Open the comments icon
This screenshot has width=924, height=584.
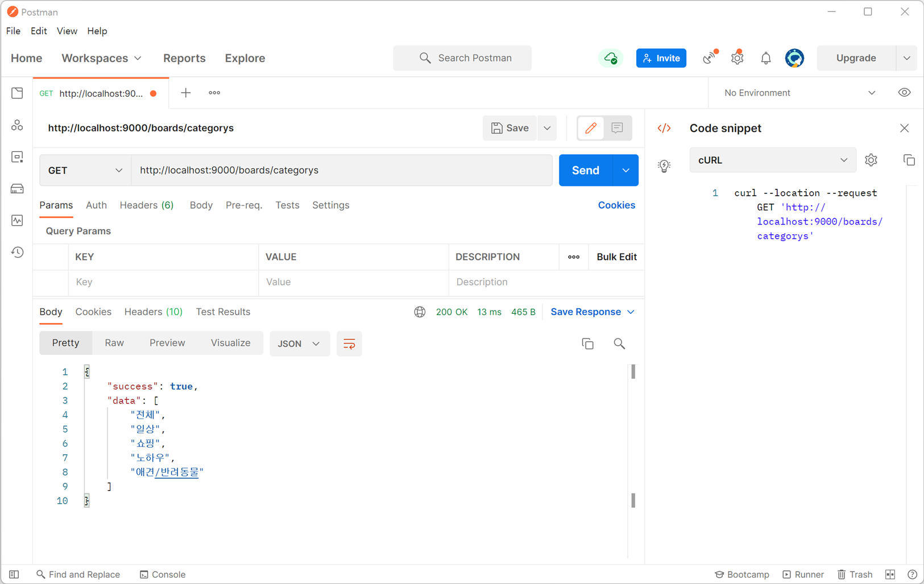point(618,128)
